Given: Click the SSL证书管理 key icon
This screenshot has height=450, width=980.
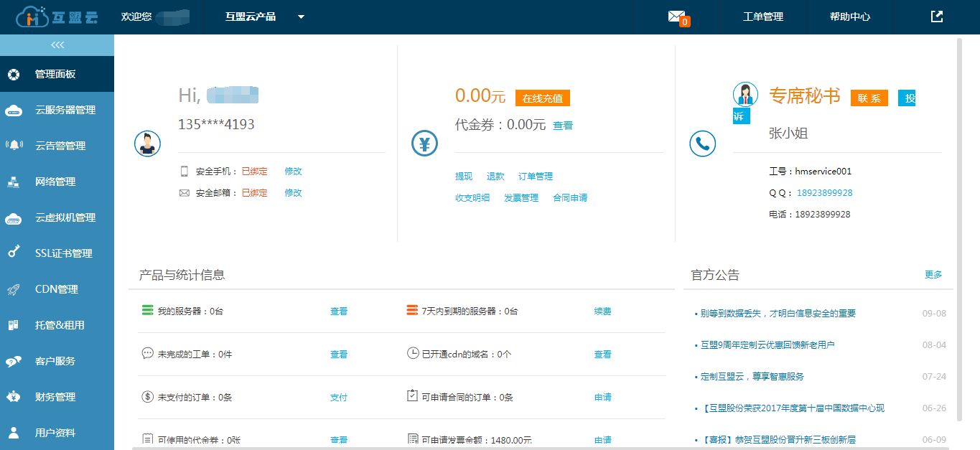Looking at the screenshot, I should click(14, 253).
